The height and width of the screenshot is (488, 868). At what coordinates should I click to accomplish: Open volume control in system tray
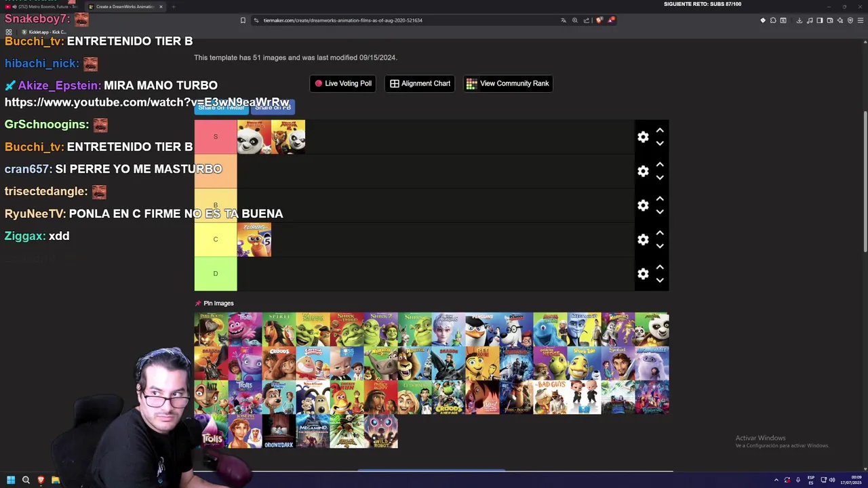coord(832,480)
